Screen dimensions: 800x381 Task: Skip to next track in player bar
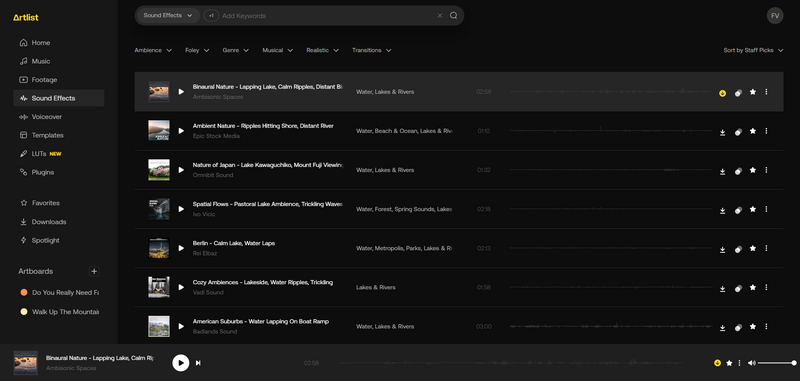pyautogui.click(x=198, y=363)
